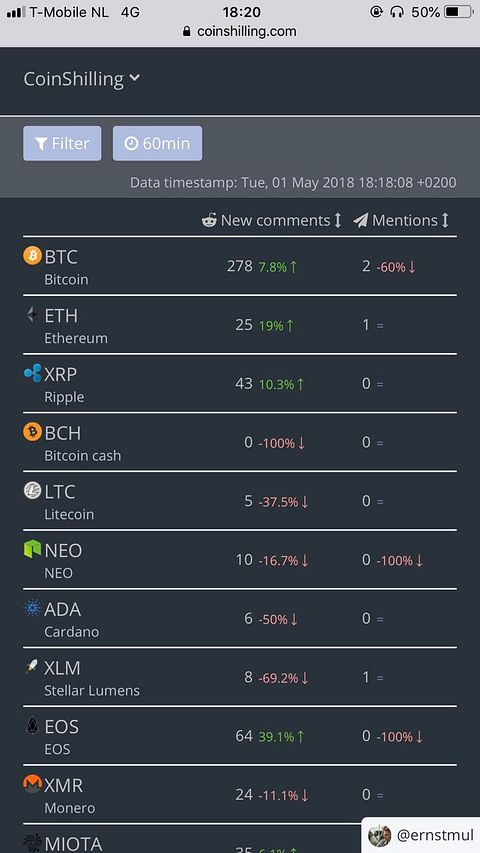Viewport: 480px width, 853px height.
Task: Click the Bitcoin cash BCH icon
Action: coord(32,431)
